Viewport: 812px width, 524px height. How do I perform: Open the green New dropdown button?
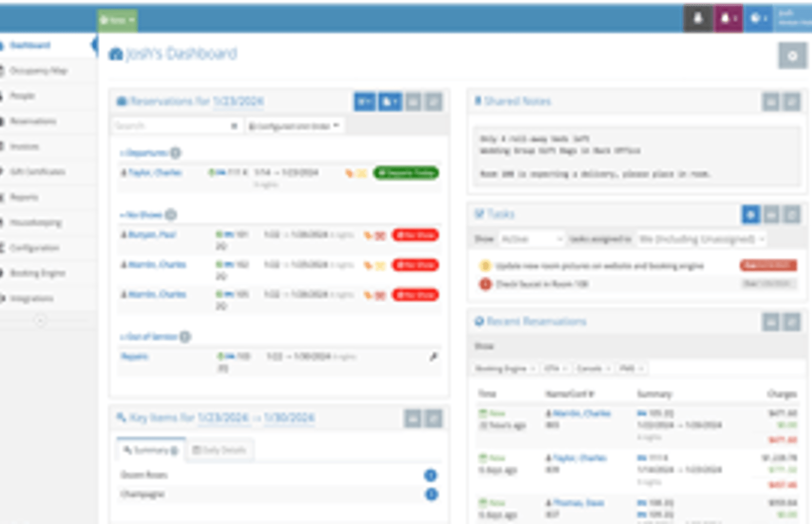click(x=117, y=20)
